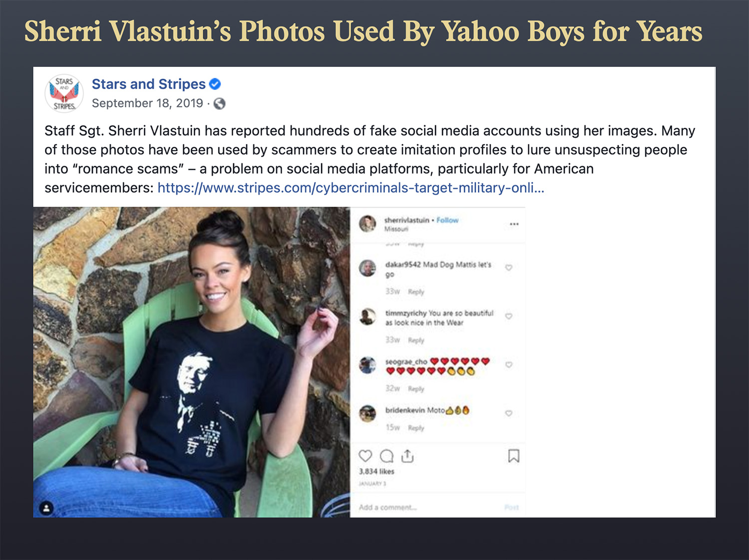749x560 pixels.
Task: Open the Stars and Stripes page name link
Action: (x=148, y=84)
